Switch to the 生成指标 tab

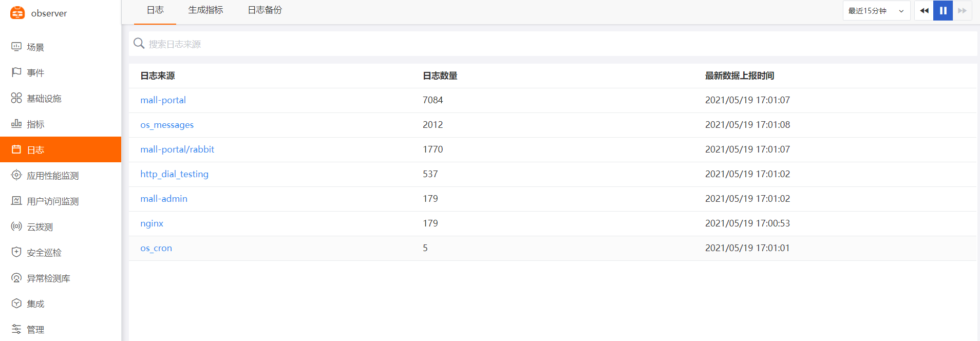[x=205, y=10]
